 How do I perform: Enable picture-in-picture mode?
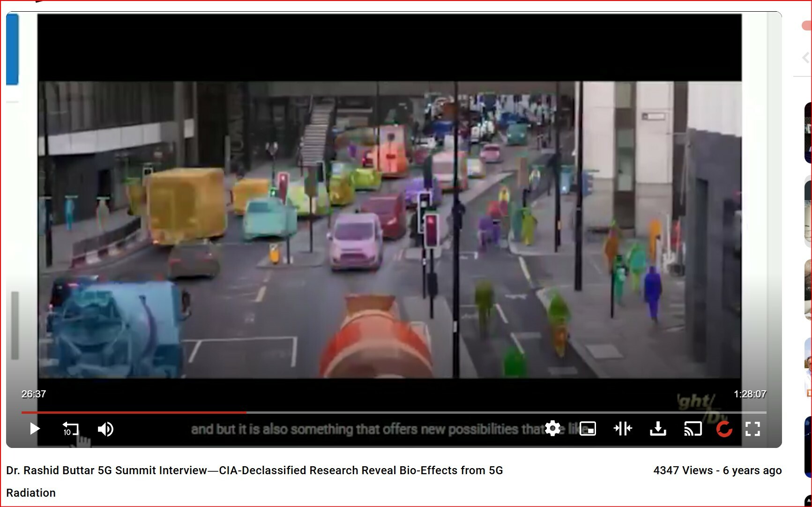tap(588, 428)
